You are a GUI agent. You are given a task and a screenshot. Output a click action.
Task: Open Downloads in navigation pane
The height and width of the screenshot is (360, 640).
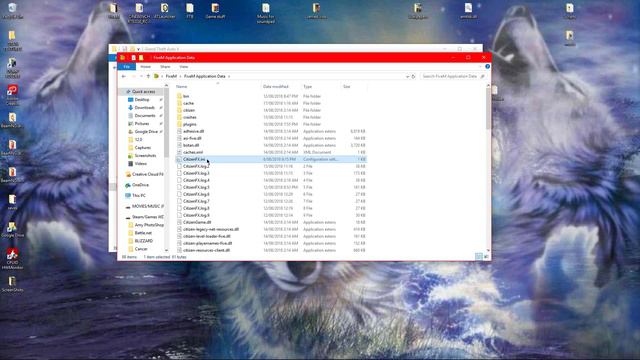(144, 108)
